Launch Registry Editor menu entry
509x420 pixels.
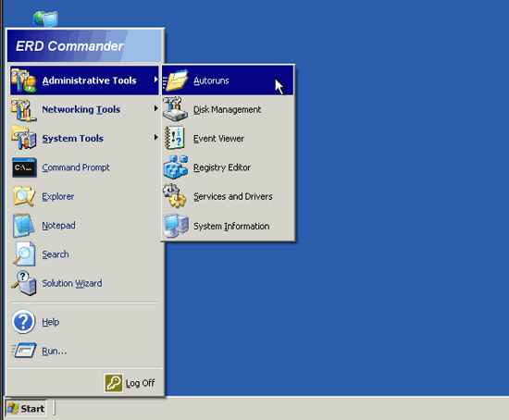(228, 167)
